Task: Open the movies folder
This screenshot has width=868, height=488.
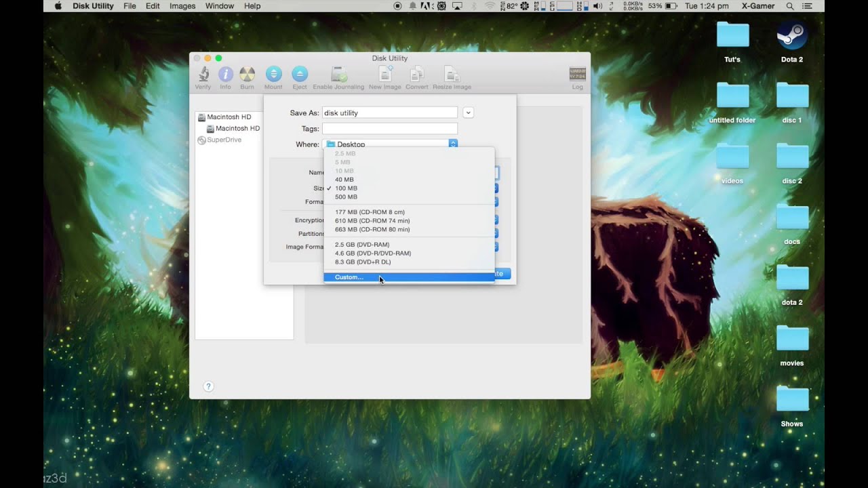Action: [x=792, y=345]
